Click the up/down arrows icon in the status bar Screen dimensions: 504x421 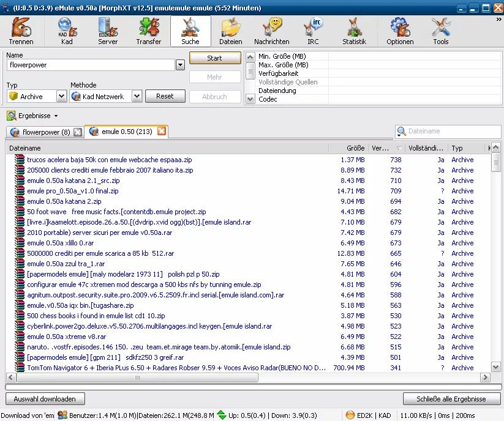pos(222,415)
